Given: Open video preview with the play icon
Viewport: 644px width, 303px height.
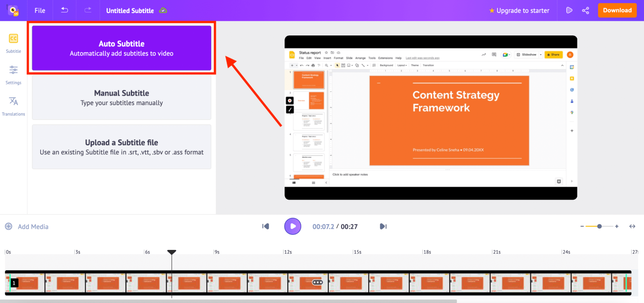Looking at the screenshot, I should point(569,10).
